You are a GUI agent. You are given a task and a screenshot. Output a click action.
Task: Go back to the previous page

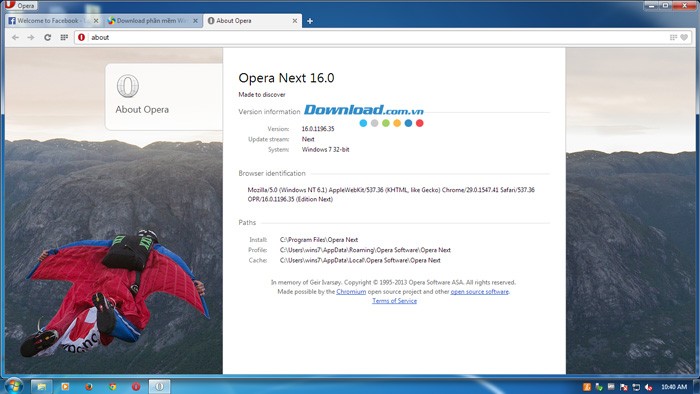(15, 37)
